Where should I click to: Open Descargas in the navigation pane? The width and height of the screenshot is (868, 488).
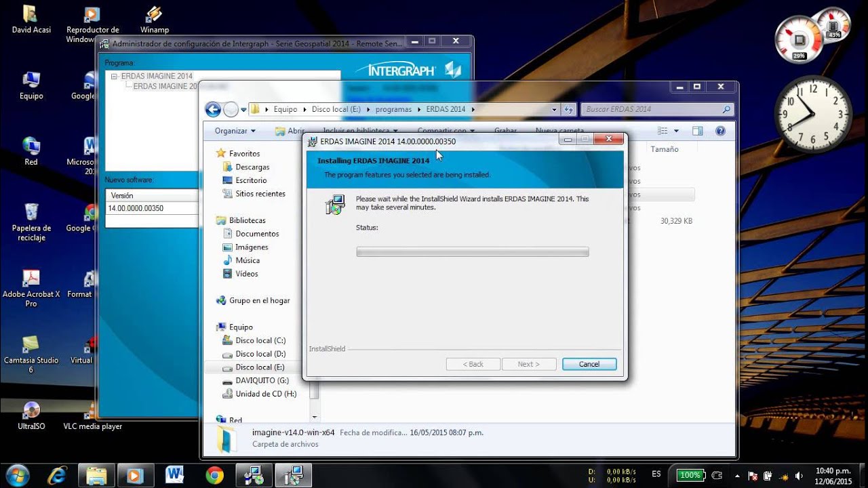tap(252, 167)
